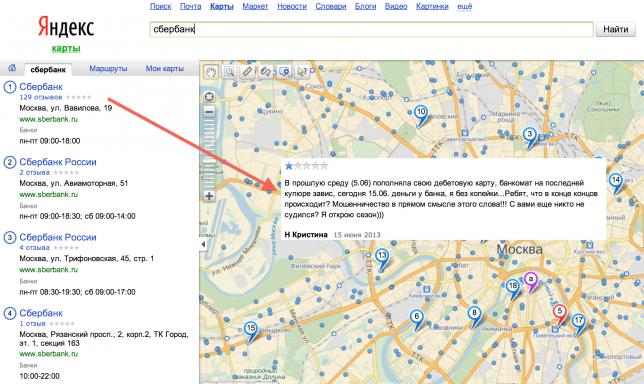Click the numbered circle 1 in results
The width and height of the screenshot is (644, 384).
pos(10,87)
